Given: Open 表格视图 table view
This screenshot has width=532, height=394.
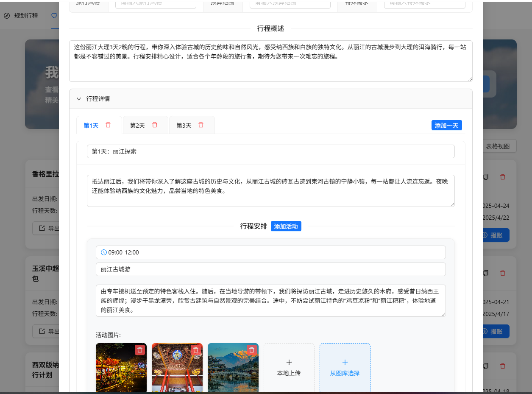Looking at the screenshot, I should coord(499,146).
